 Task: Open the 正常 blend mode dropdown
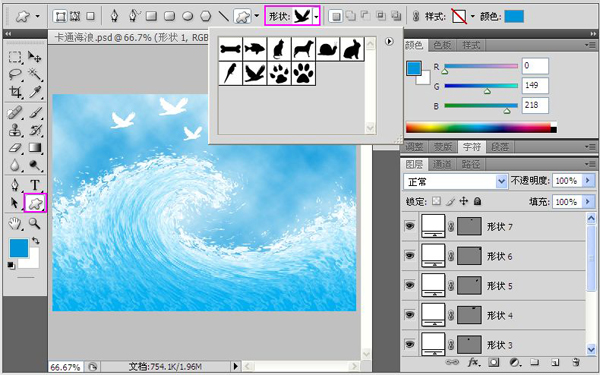click(455, 181)
